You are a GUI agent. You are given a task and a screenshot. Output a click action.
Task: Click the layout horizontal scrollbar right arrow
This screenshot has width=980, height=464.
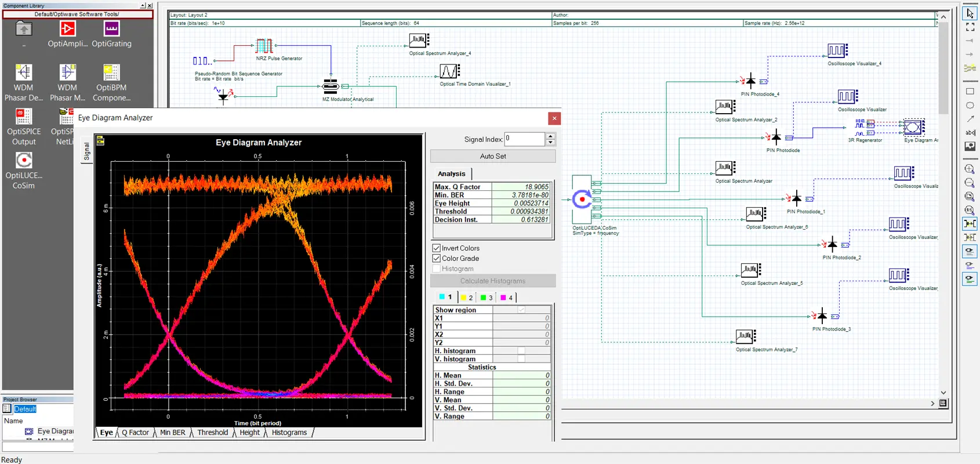click(932, 403)
